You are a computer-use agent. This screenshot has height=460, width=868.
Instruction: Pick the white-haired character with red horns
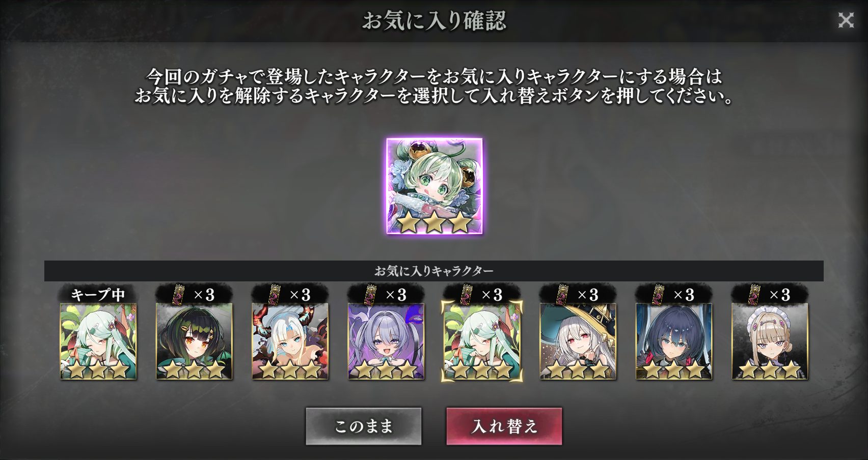[290, 341]
